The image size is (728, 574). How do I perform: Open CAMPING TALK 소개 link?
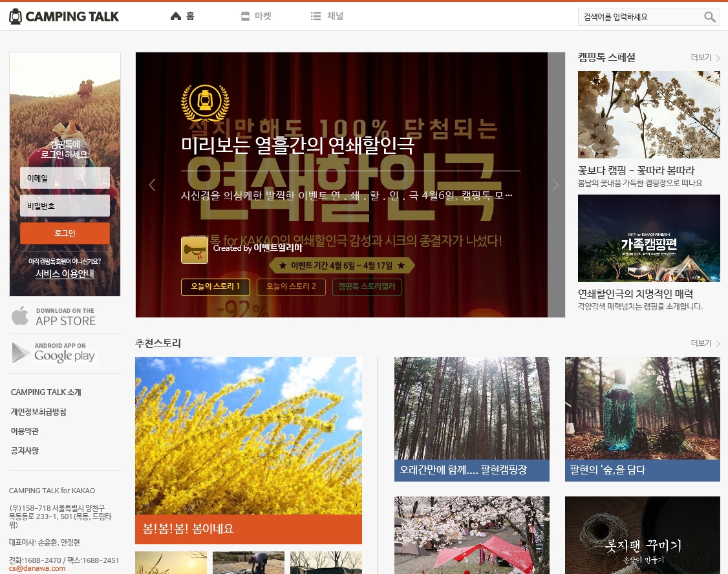point(46,392)
